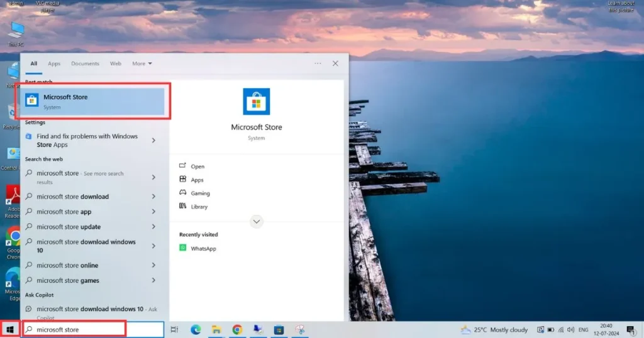
Task: Click Task View icon on taskbar
Action: coord(174,329)
